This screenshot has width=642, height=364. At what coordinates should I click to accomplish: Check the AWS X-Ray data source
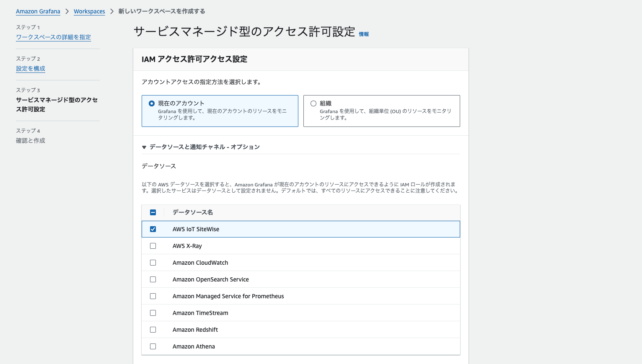(x=153, y=246)
